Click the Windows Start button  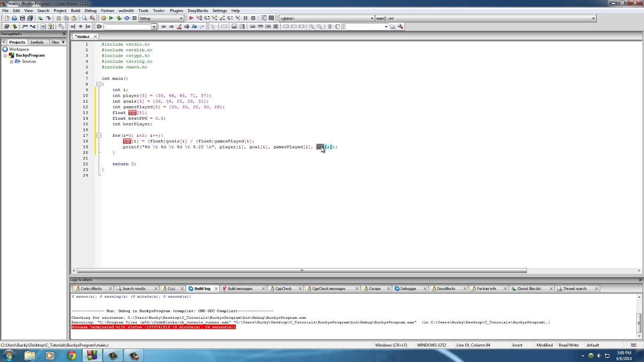(x=9, y=356)
